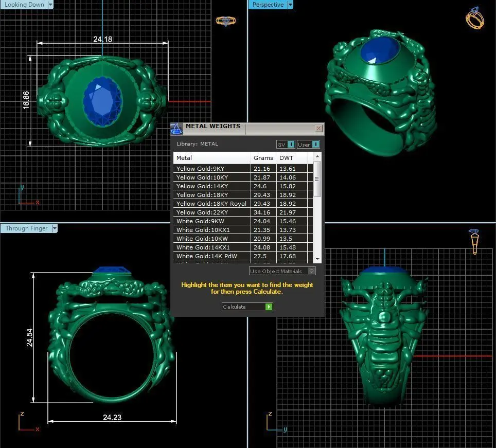The image size is (496, 448).
Task: Select the White Gold:10KW row
Action: tap(243, 239)
